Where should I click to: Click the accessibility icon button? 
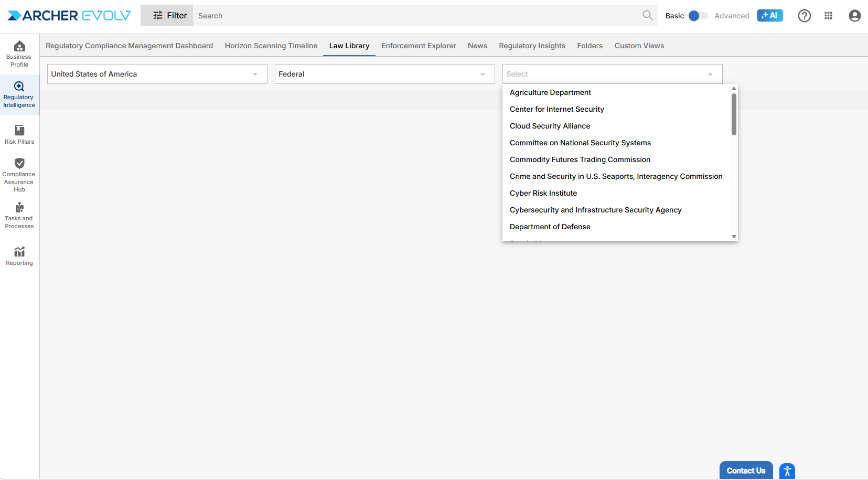787,471
